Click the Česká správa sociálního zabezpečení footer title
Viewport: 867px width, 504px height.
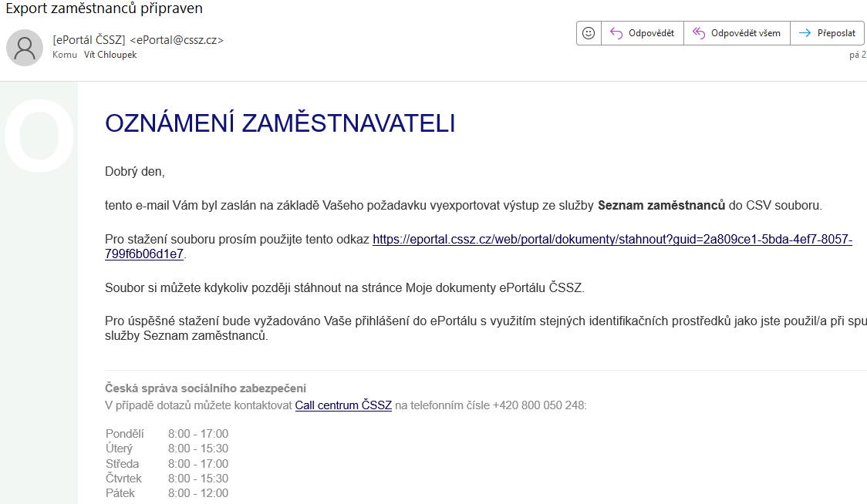tap(205, 388)
